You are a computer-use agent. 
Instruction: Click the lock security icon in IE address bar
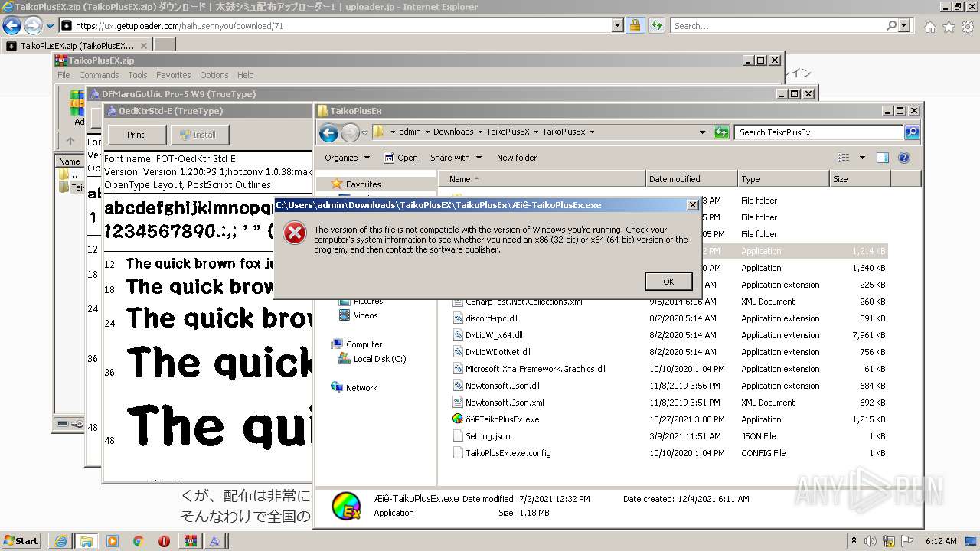(x=635, y=26)
